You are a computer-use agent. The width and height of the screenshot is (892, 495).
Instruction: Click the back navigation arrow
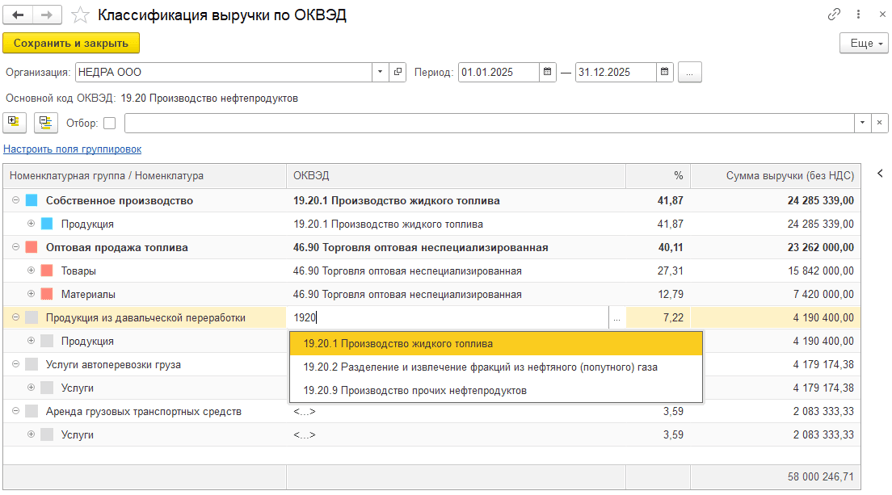[18, 15]
